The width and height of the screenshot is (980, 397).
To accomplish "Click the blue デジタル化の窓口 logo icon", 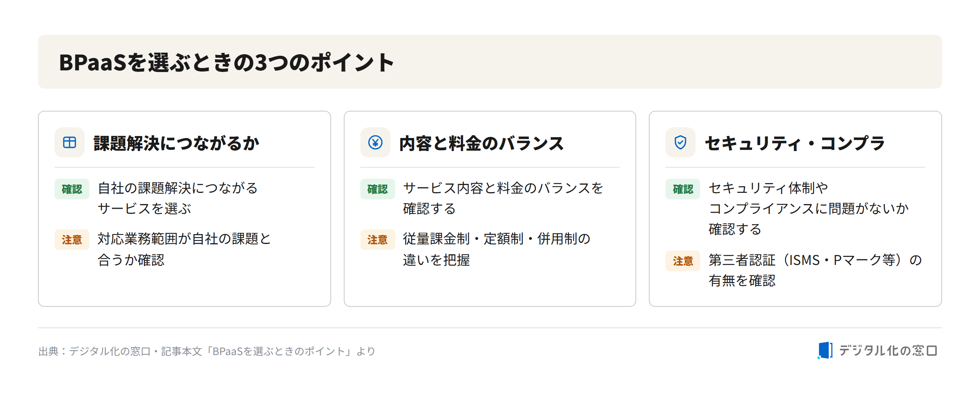I will [825, 350].
